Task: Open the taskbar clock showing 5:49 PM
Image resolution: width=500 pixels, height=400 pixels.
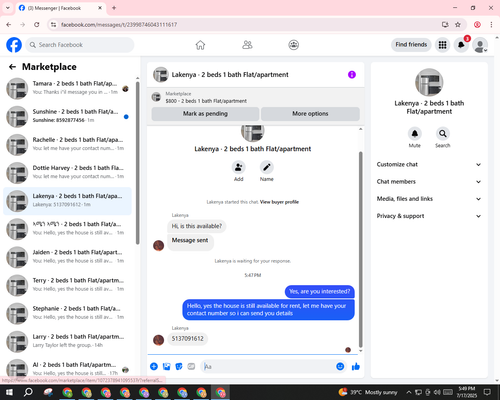Action: point(466,392)
